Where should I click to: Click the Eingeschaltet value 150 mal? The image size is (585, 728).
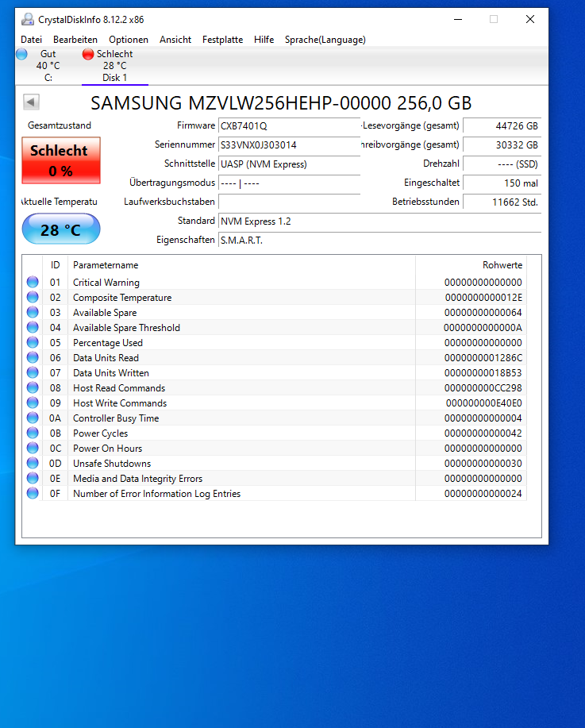coord(502,183)
